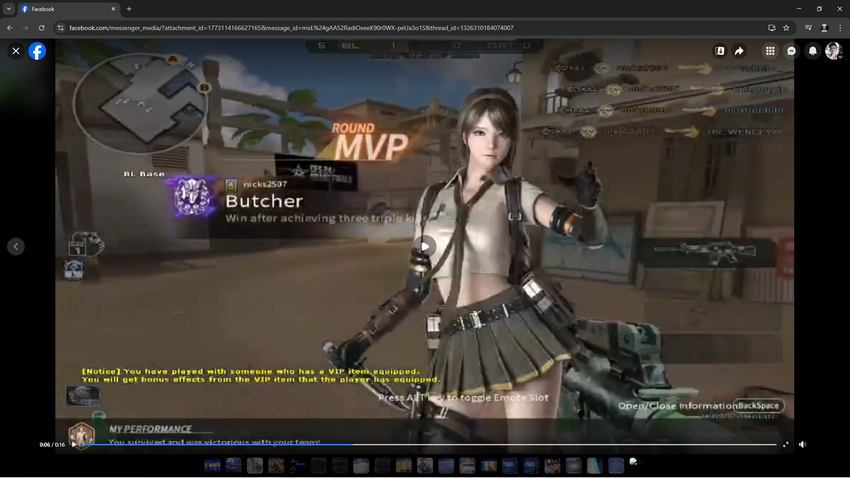
Task: Select the broken-image thumbnail ending the strip
Action: (x=633, y=462)
